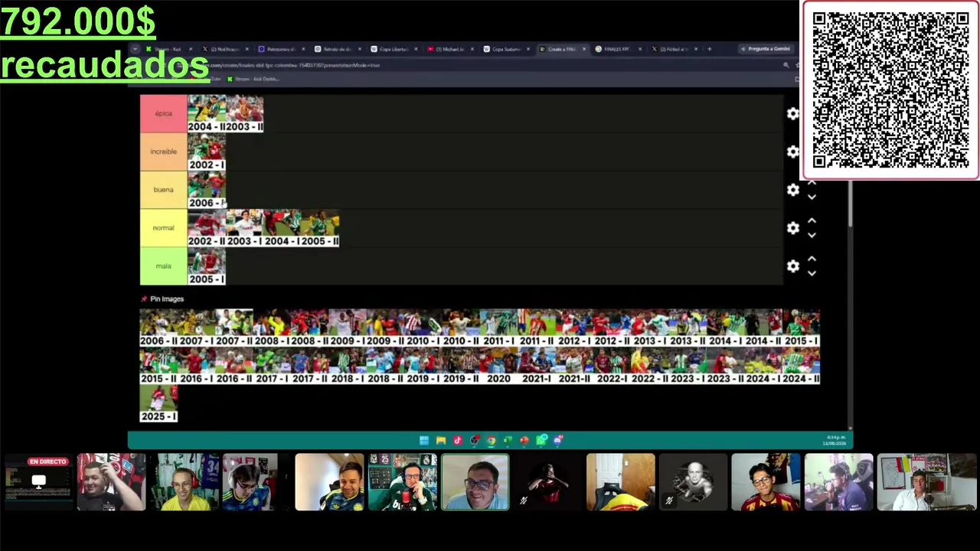Switch to the 'Copa Sudamericana' browser tab
The image size is (980, 551).
click(x=506, y=49)
